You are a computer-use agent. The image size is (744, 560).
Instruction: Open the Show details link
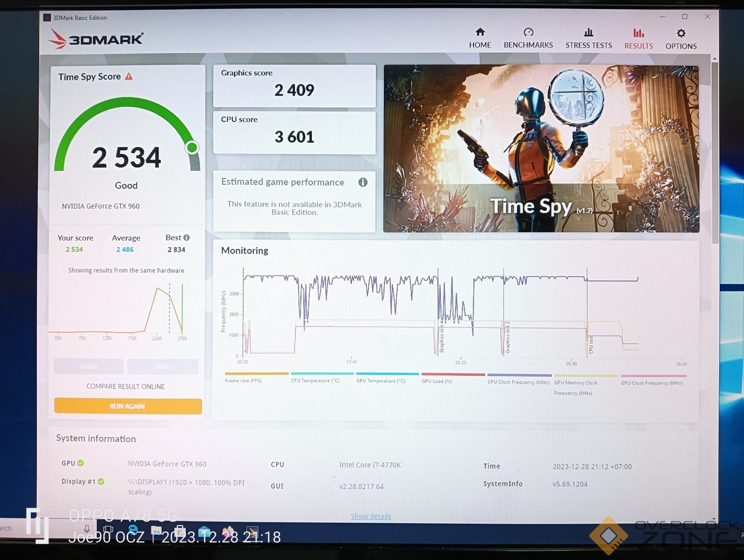pos(371,516)
